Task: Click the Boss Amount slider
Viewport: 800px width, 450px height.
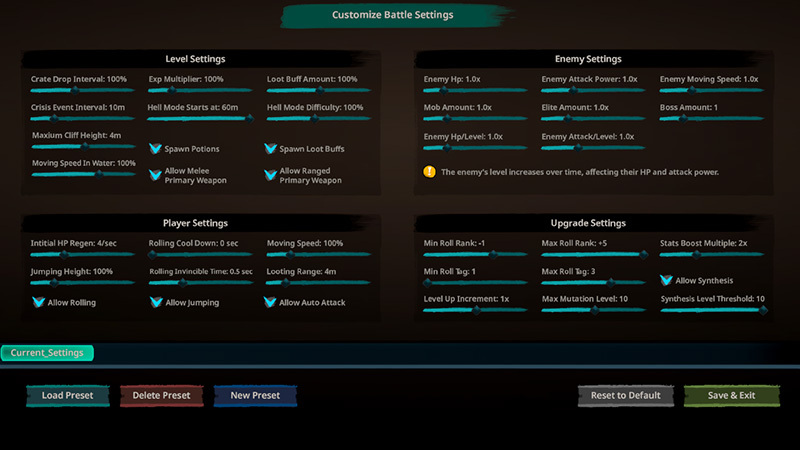Action: pyautogui.click(x=711, y=119)
